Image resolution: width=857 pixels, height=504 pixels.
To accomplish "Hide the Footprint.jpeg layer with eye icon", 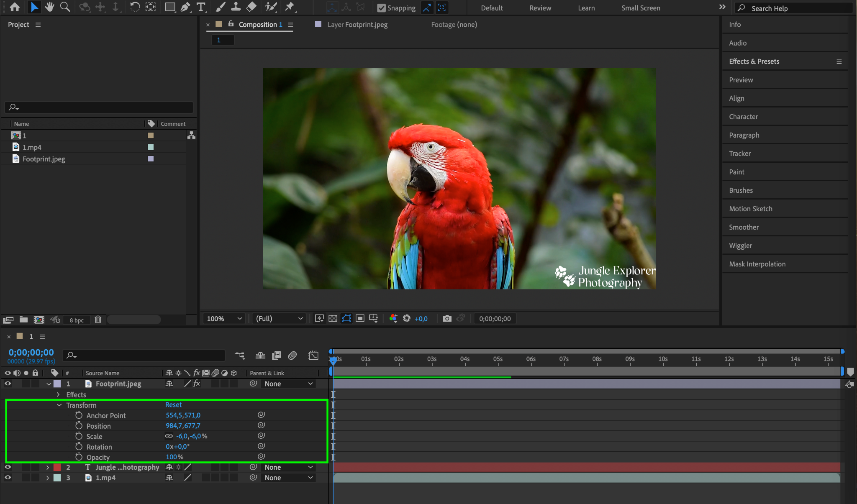I will [x=8, y=384].
